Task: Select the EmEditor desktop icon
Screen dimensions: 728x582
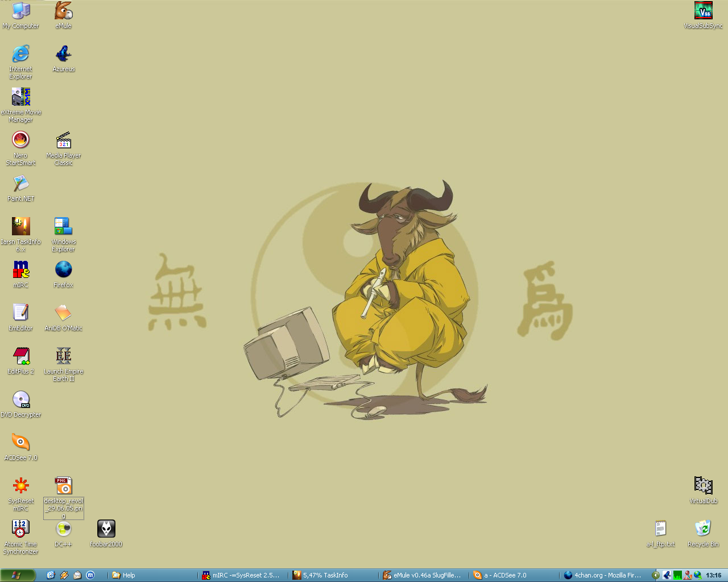Action: coord(20,318)
